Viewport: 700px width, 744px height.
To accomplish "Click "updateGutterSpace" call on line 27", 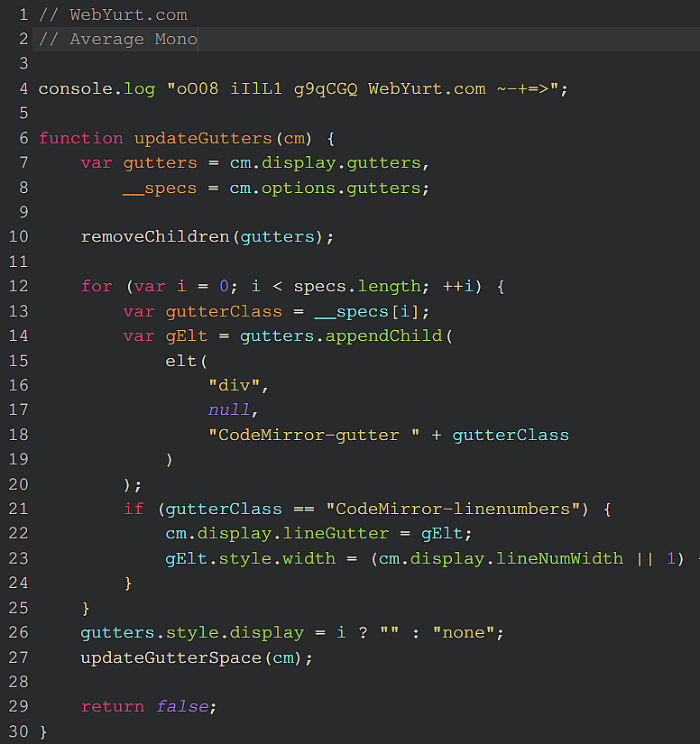I will coord(170,657).
